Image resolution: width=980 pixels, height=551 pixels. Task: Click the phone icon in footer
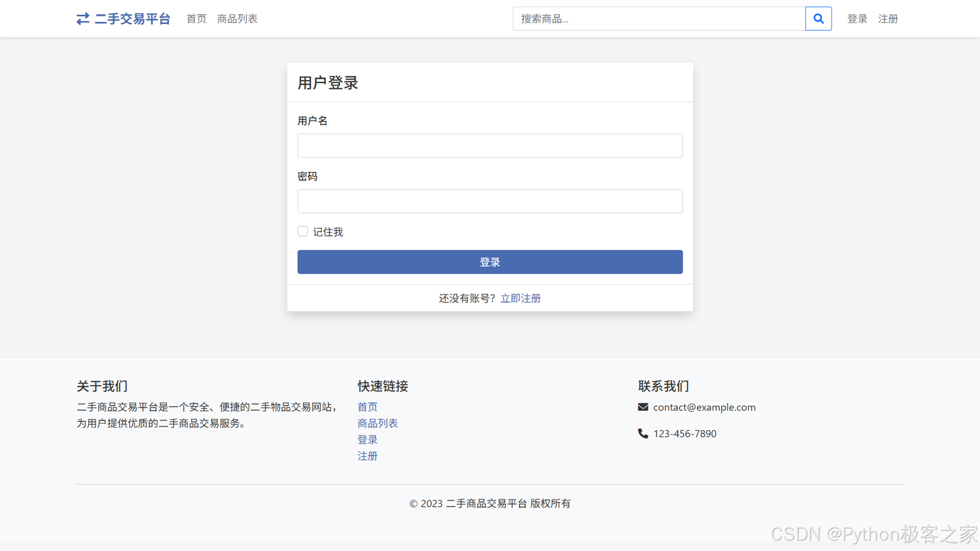643,433
